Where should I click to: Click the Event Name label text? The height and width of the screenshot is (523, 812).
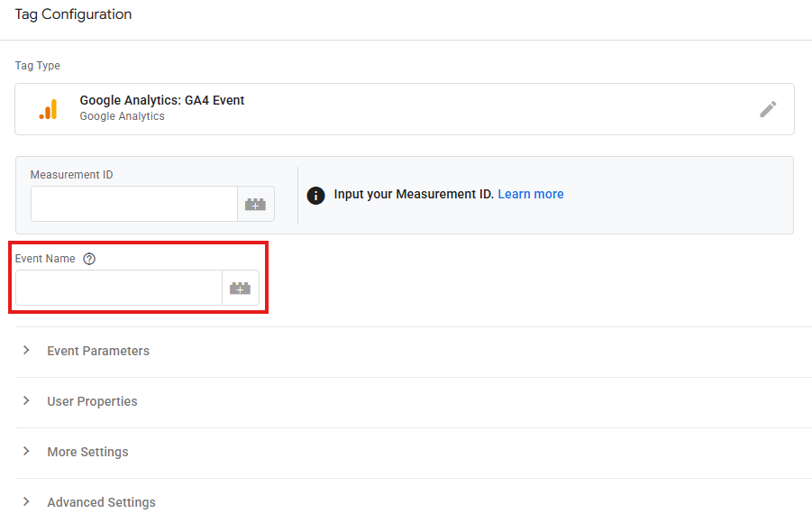(45, 259)
